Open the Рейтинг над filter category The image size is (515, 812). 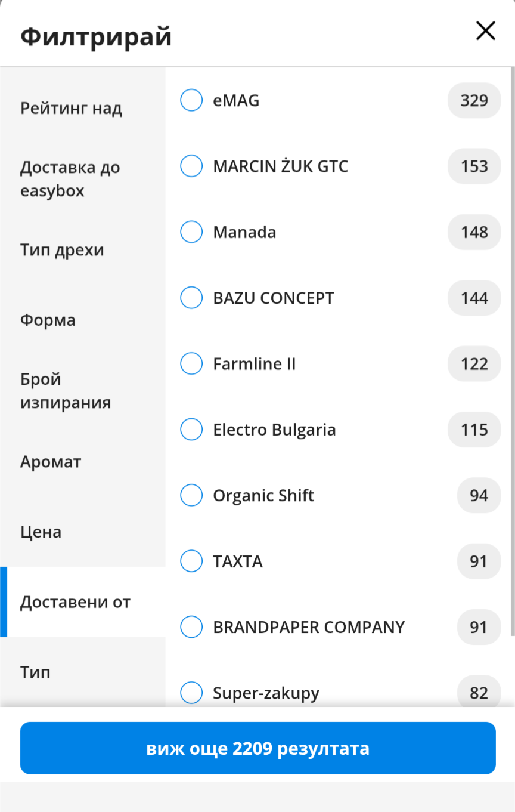[x=71, y=109]
